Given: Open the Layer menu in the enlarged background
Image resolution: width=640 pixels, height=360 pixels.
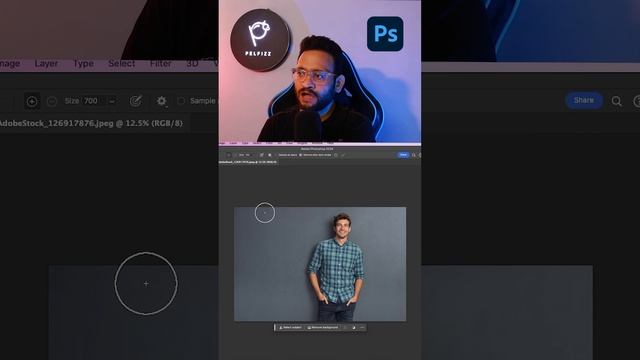Looking at the screenshot, I should (46, 64).
